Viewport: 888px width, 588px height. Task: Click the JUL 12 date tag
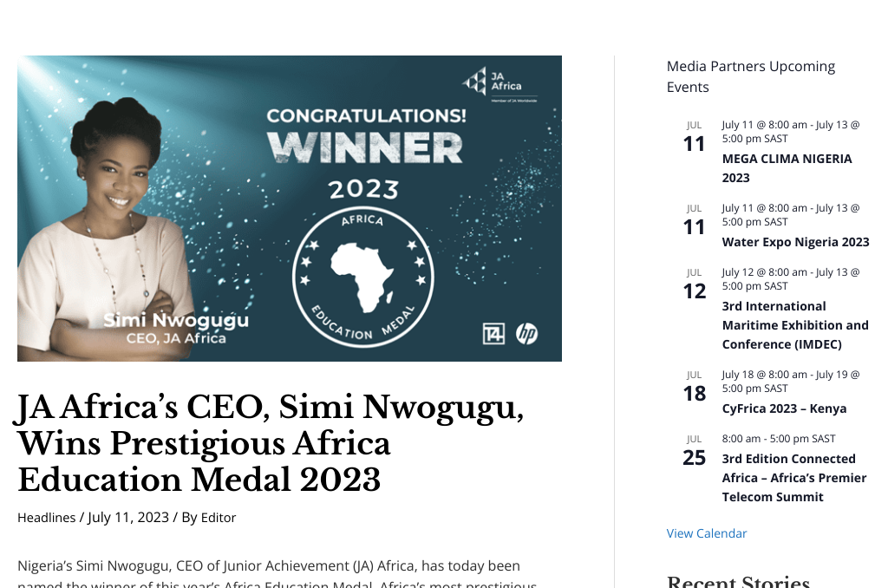695,284
